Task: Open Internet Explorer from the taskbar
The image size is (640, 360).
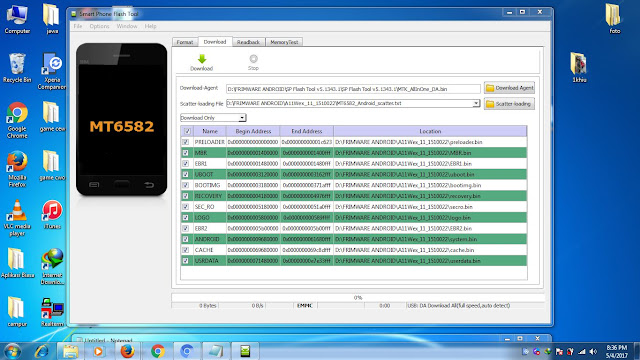Action: [x=42, y=351]
